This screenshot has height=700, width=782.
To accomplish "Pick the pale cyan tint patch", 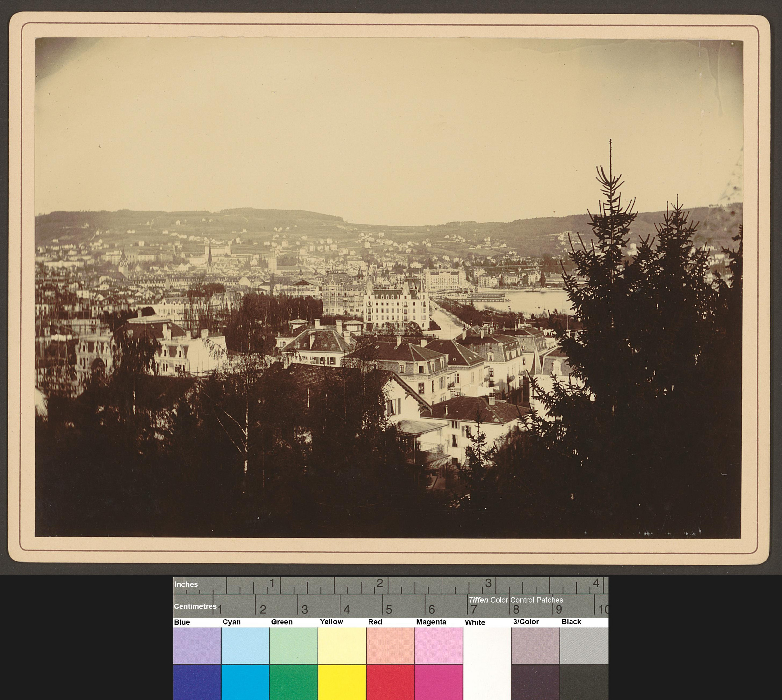I will 245,645.
